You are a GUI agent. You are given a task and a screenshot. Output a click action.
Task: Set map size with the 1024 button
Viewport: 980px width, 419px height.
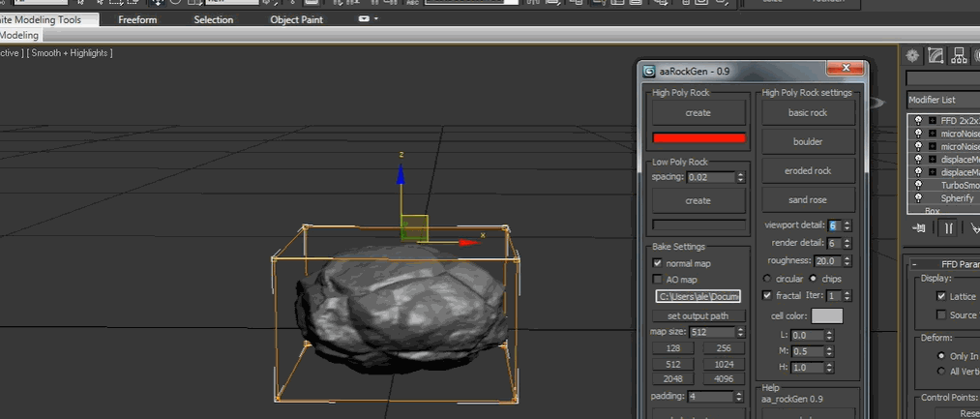(x=725, y=364)
